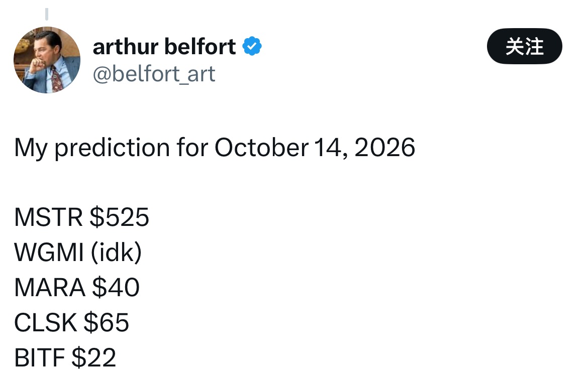This screenshot has width=588, height=376.
Task: Open arthur belfort's profile picture
Action: point(47,60)
